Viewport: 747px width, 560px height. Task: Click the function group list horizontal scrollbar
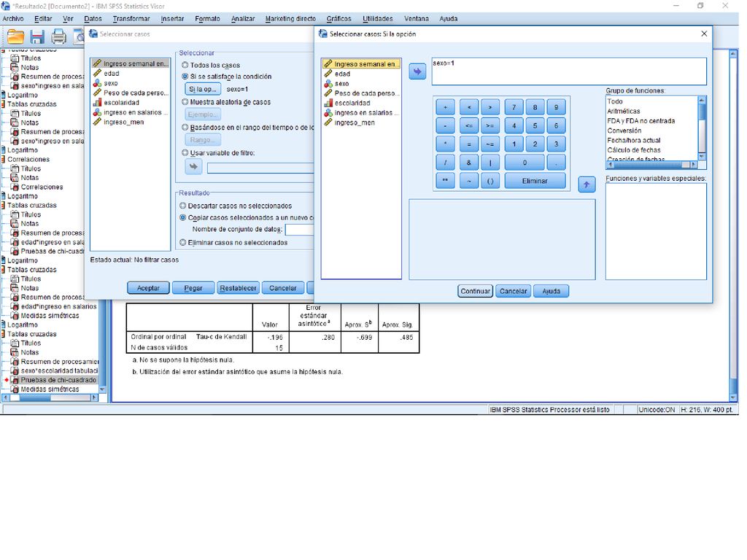click(651, 165)
